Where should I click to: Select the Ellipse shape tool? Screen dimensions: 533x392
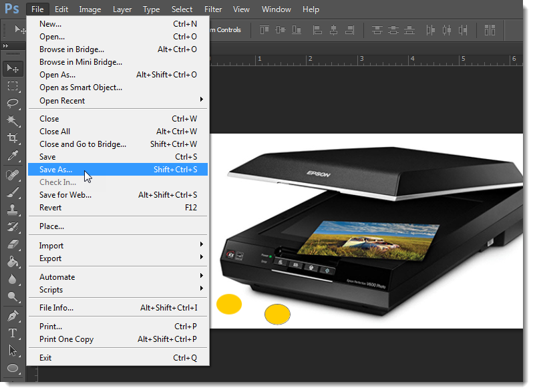(x=13, y=368)
